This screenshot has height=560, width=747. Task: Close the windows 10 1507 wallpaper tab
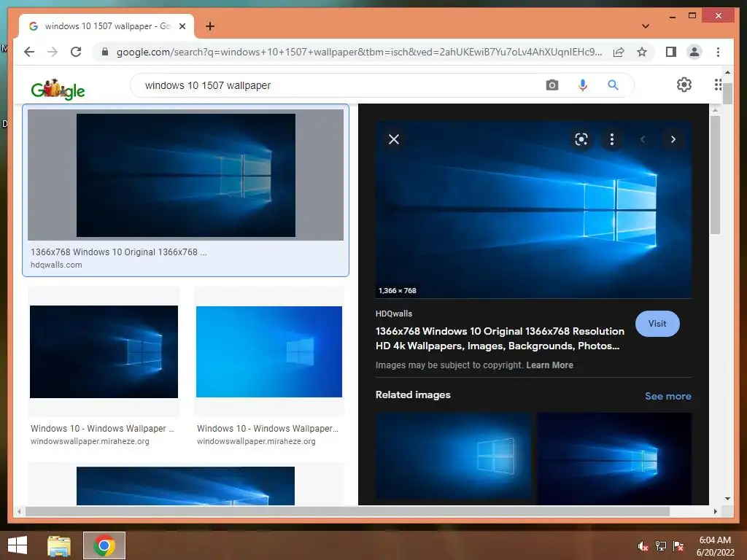pos(182,26)
